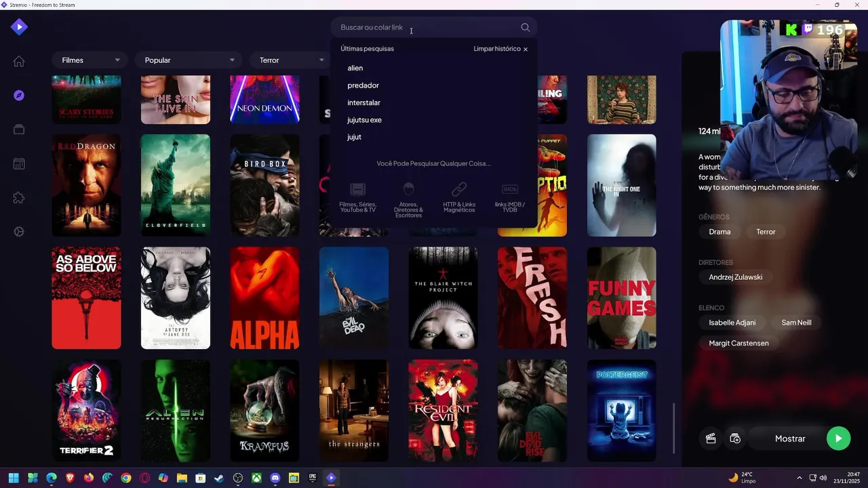Open the Addons puzzle-piece icon
Image resolution: width=868 pixels, height=488 pixels.
point(19,198)
